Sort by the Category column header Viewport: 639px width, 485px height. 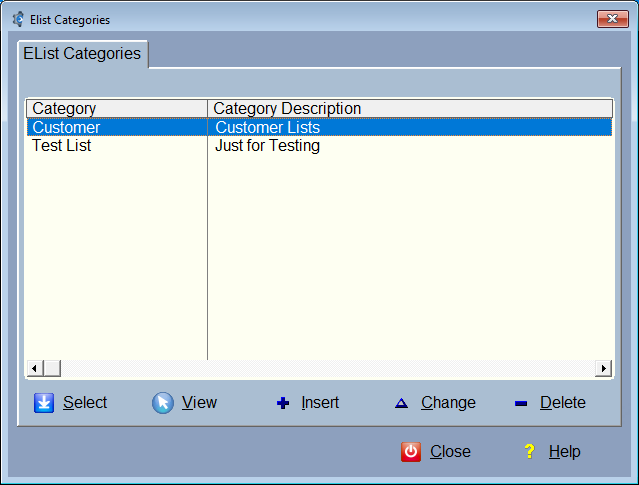click(117, 108)
